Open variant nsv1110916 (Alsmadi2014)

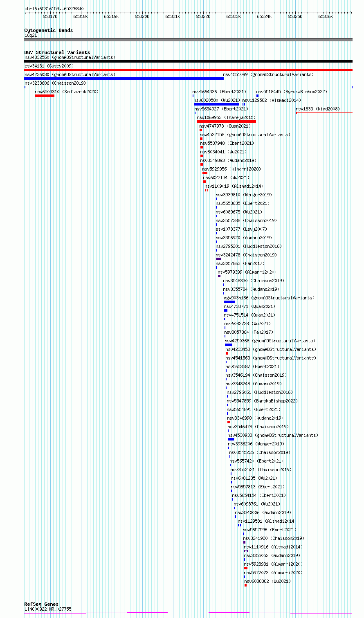pos(273,547)
